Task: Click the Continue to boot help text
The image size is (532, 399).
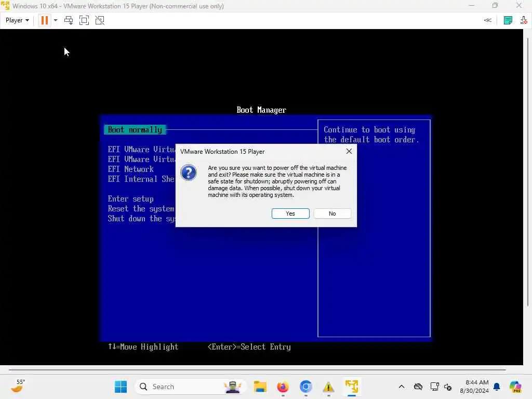Action: (x=371, y=135)
